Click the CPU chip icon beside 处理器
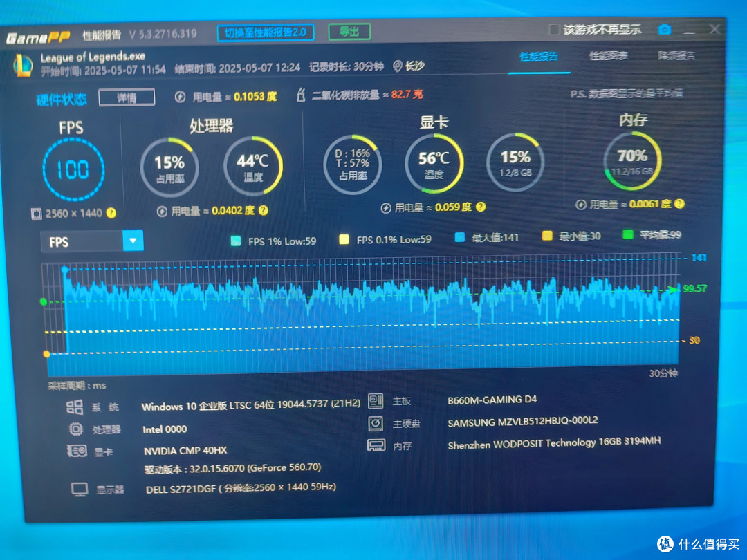Screen dimensions: 747x560 (76, 429)
